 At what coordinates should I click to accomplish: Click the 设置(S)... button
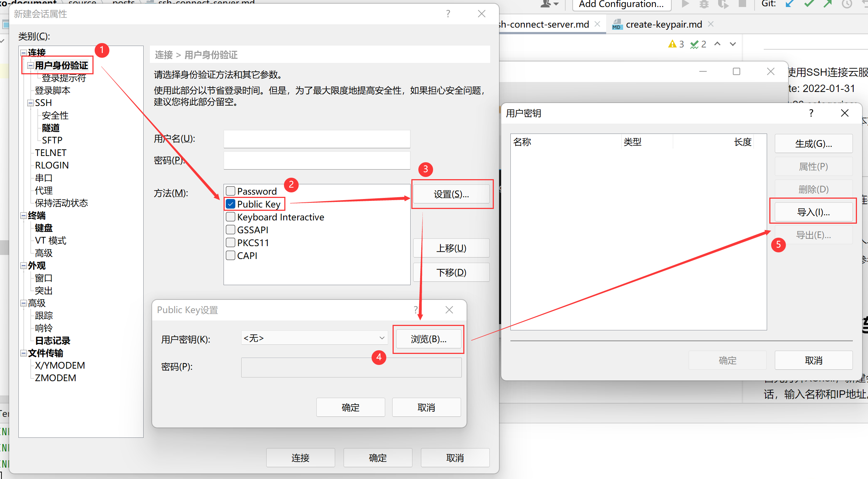[x=451, y=194]
